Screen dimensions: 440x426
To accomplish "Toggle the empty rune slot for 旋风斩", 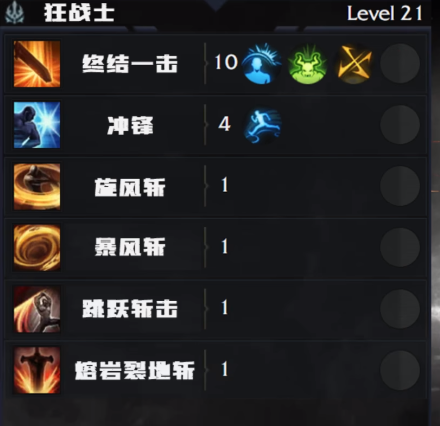I will point(400,186).
